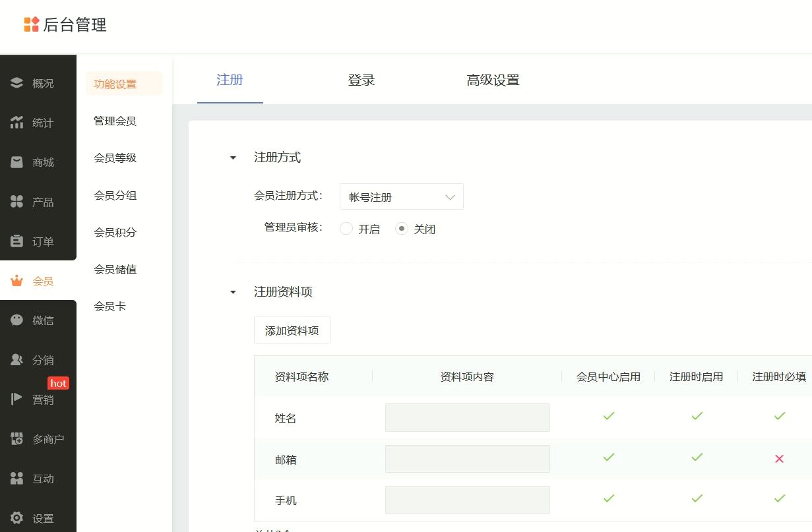Click the 营销 marketing flag icon
Viewport: 812px width, 532px height.
[17, 399]
